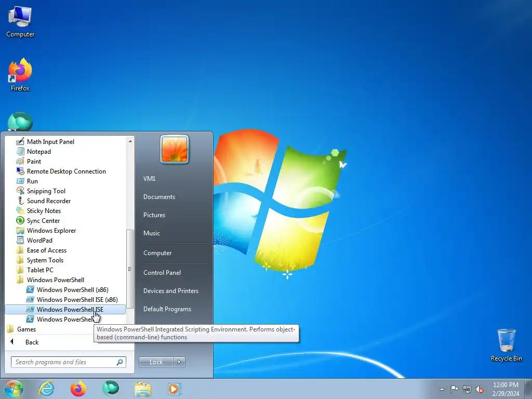Screen dimensions: 532x399
Task: Click the muted volume tray icon
Action: [x=480, y=389]
